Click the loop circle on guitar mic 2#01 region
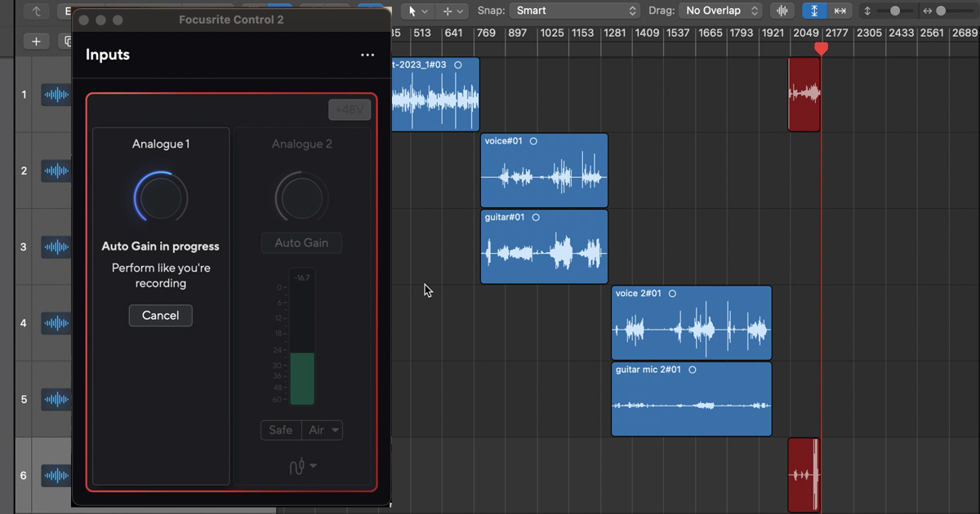The height and width of the screenshot is (514, 980). pos(693,370)
